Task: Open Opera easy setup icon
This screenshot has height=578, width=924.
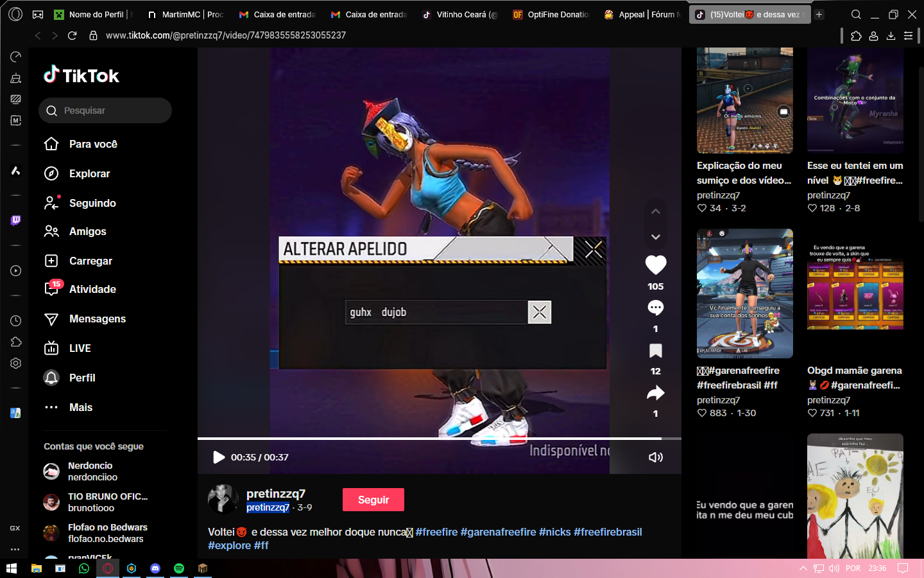Action: [x=908, y=36]
